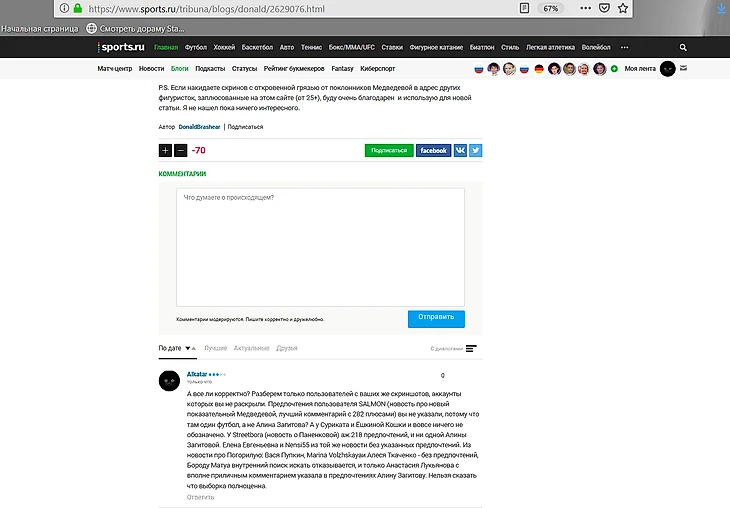This screenshot has width=730, height=508.
Task: Click the green add-tag plus icon
Action: coord(614,68)
